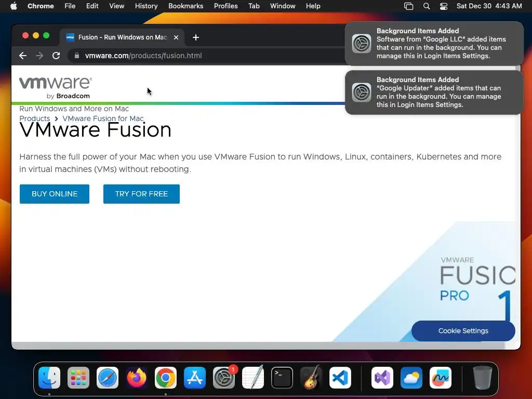Screen dimensions: 532x399
Task: Open the Help menu
Action: (x=313, y=6)
